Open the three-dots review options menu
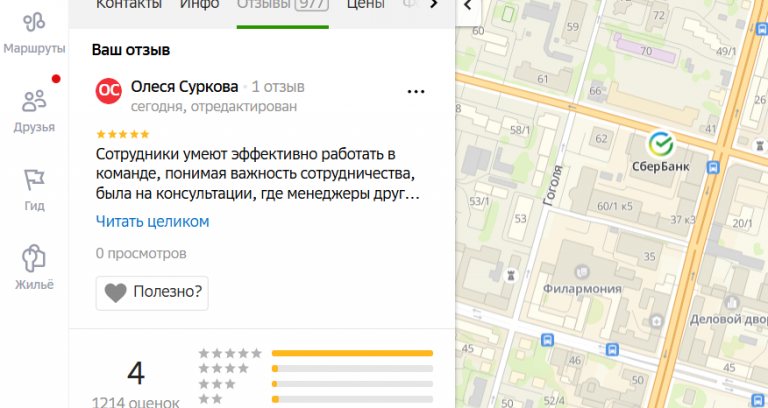This screenshot has width=768, height=408. 416,92
